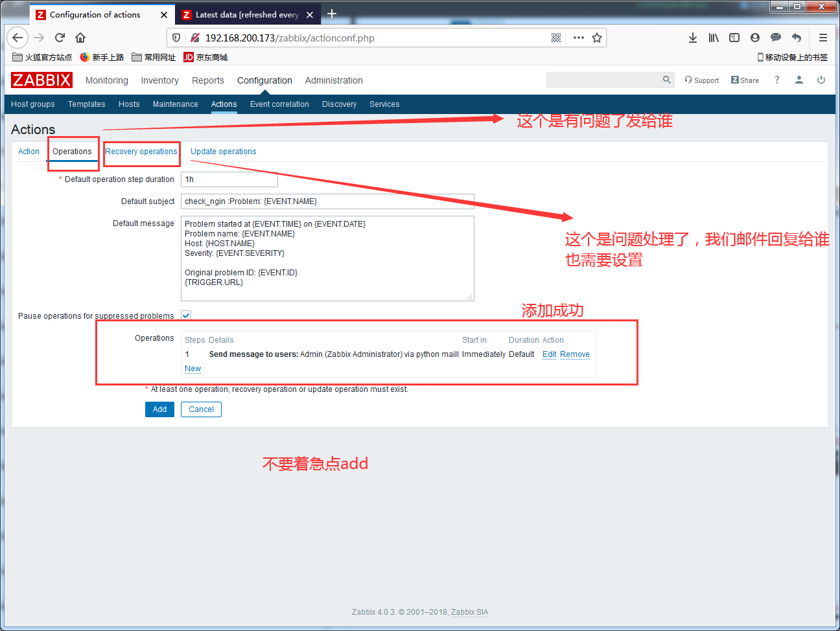Bookmark this page with the star
Image resolution: width=840 pixels, height=631 pixels.
pos(597,38)
